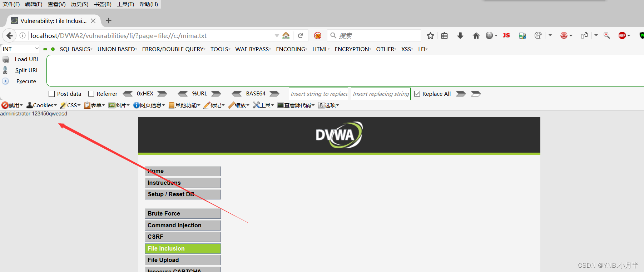Go to DVWA Command Injection page
Viewport: 644px width, 272px height.
(x=183, y=225)
